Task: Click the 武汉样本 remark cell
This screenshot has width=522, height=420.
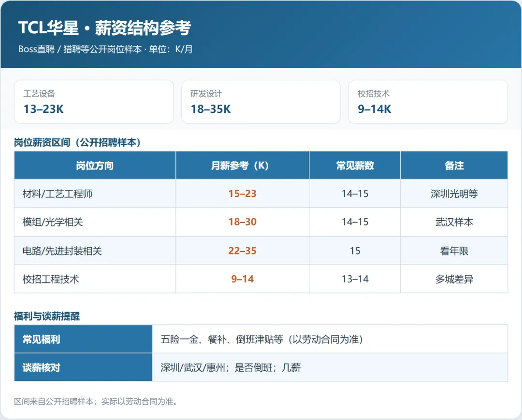Action: [454, 222]
